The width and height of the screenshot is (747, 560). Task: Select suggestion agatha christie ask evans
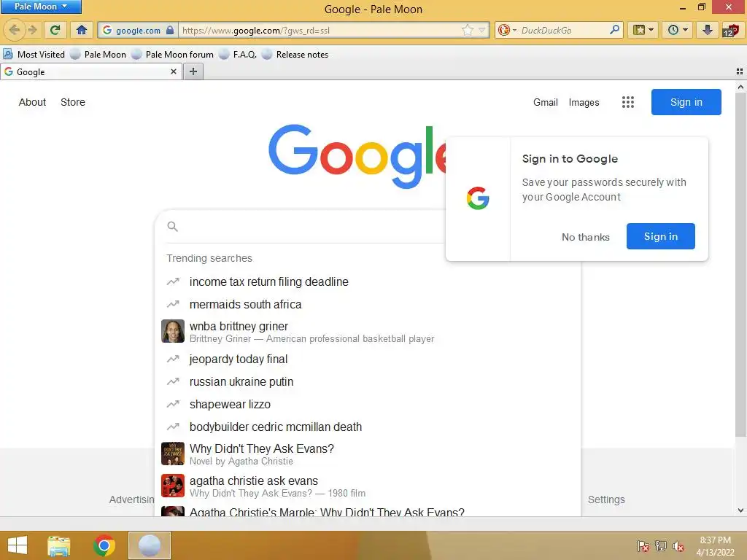pyautogui.click(x=368, y=486)
